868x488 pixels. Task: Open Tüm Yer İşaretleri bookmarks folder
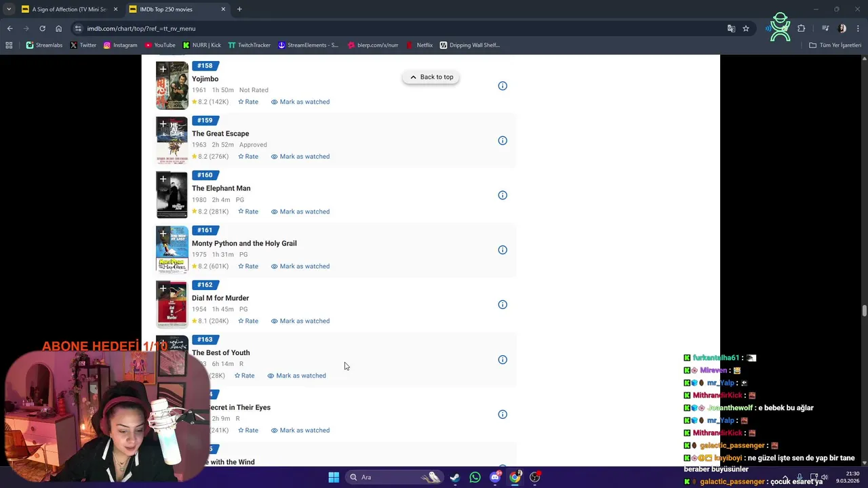pos(835,45)
